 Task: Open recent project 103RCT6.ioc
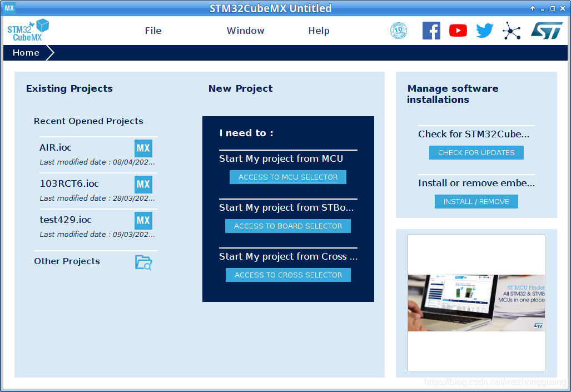[69, 183]
